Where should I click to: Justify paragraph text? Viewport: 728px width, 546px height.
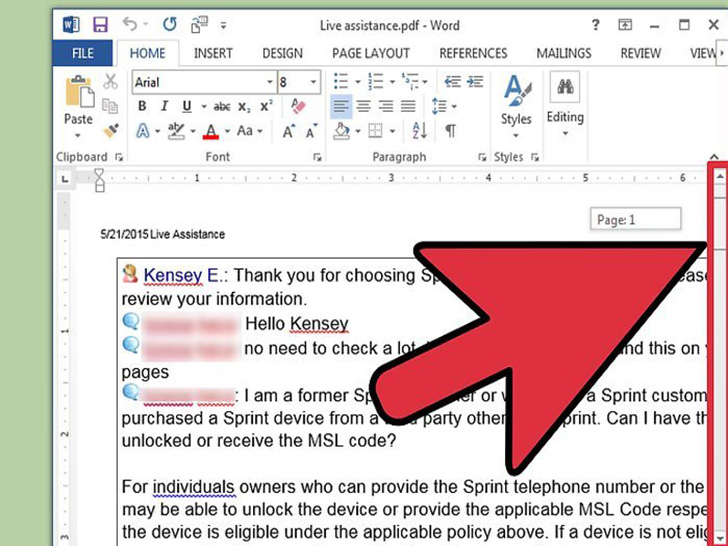408,107
